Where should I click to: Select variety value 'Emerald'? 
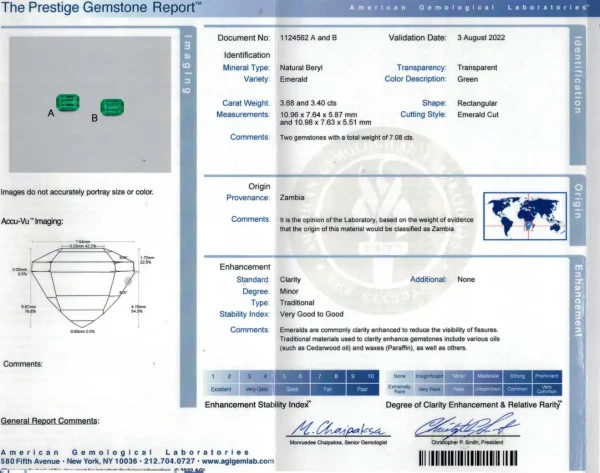click(293, 79)
